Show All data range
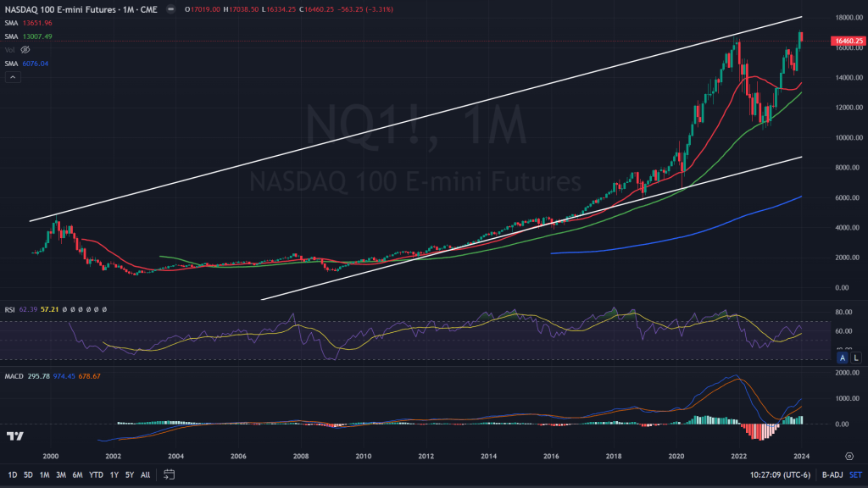868x488 pixels. coord(146,474)
